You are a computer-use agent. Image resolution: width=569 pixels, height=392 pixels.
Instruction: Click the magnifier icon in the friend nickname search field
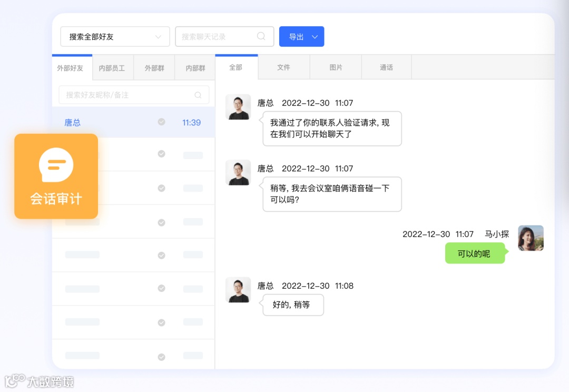[198, 95]
